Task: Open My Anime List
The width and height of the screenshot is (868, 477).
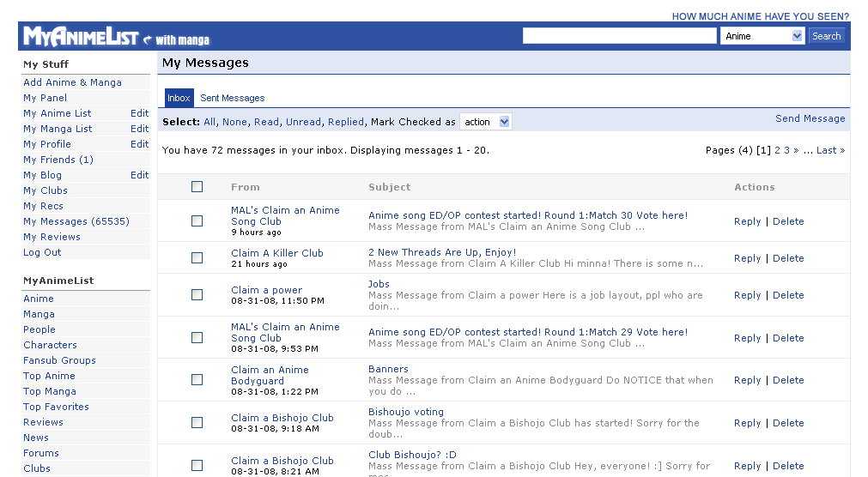Action: [57, 113]
